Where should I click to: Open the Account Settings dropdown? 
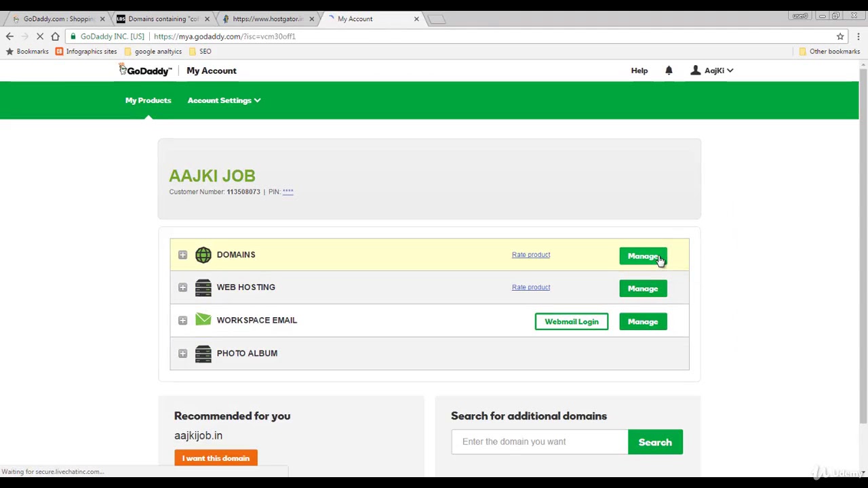coord(224,100)
